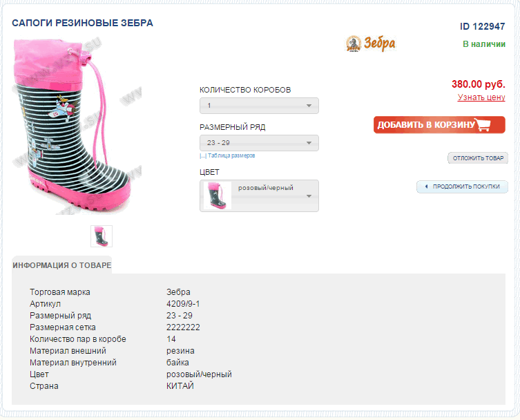520x420 pixels.
Task: Click the В наличии availability status
Action: [x=483, y=44]
